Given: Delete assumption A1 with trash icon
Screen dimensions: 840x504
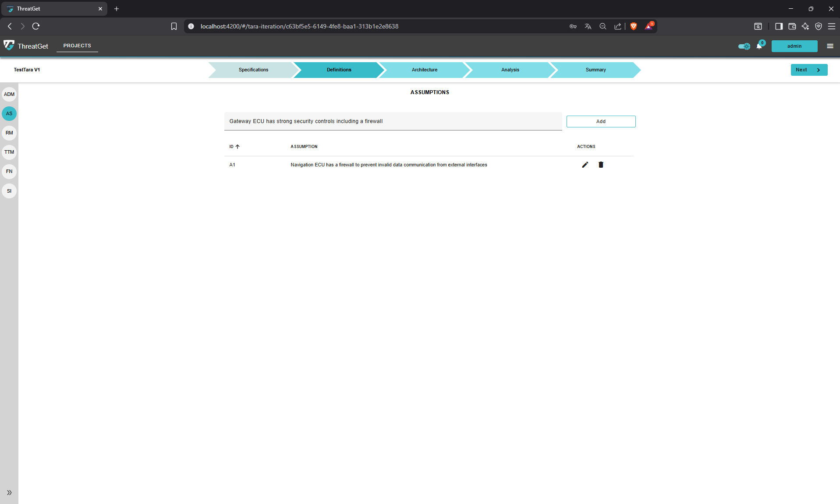Looking at the screenshot, I should click(601, 165).
